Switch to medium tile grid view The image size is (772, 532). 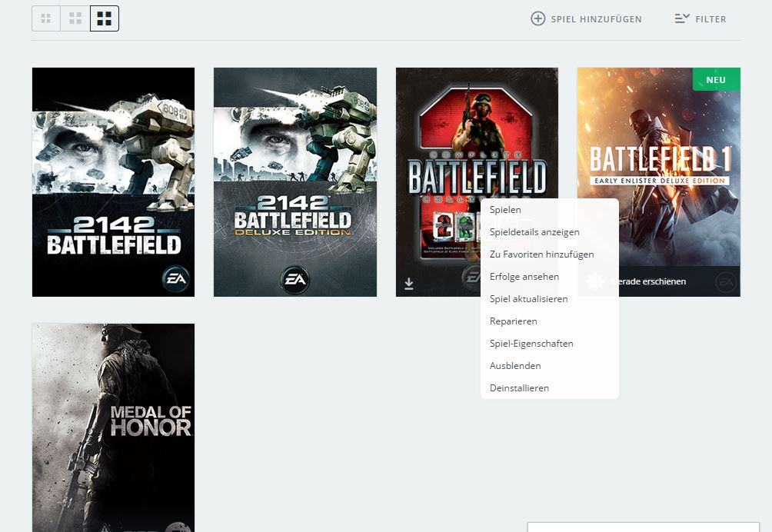coord(75,18)
